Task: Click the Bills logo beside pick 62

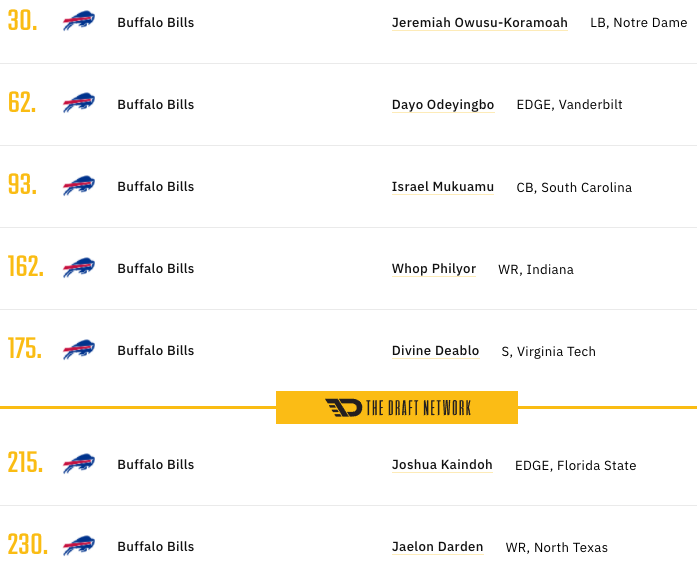Action: tap(79, 103)
